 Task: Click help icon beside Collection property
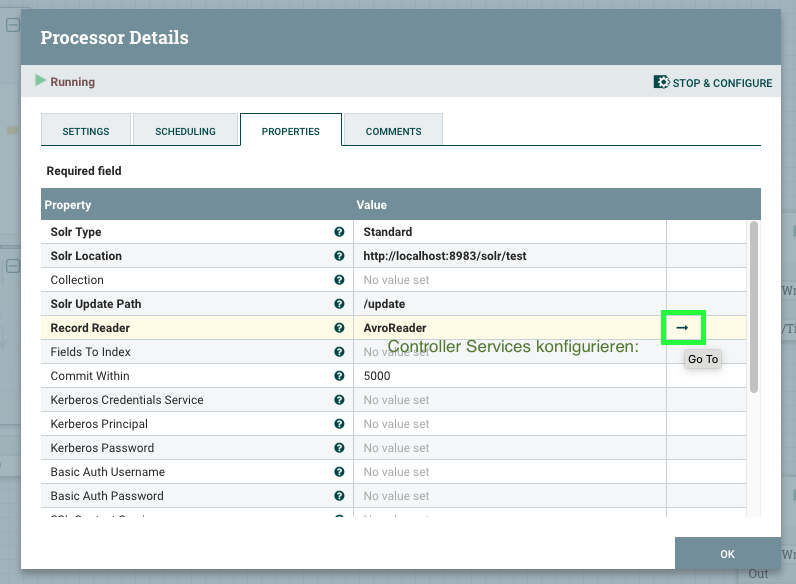(339, 280)
